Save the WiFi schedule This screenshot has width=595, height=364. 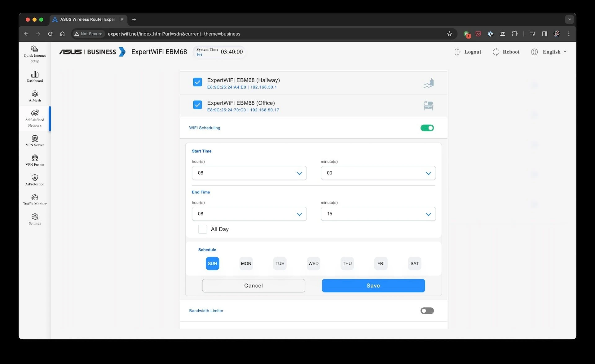[373, 286]
